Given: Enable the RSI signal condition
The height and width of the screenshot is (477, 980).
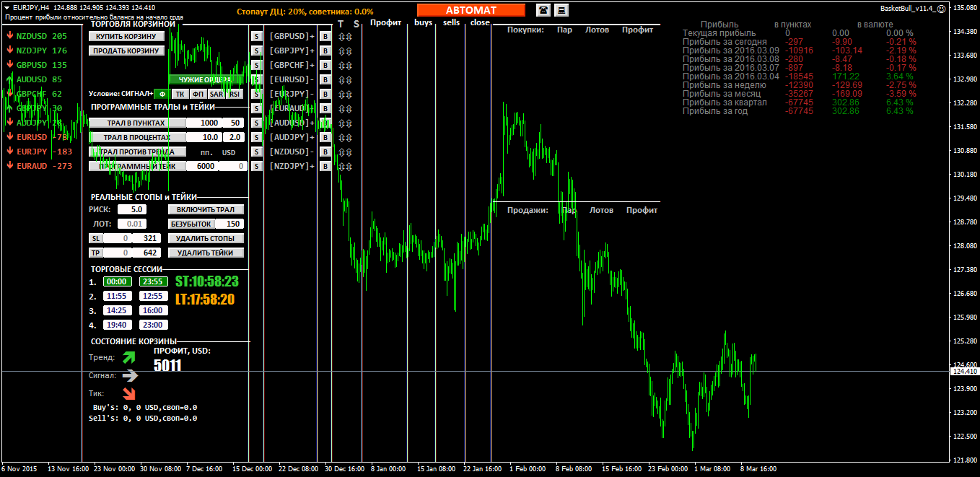Looking at the screenshot, I should (x=234, y=94).
